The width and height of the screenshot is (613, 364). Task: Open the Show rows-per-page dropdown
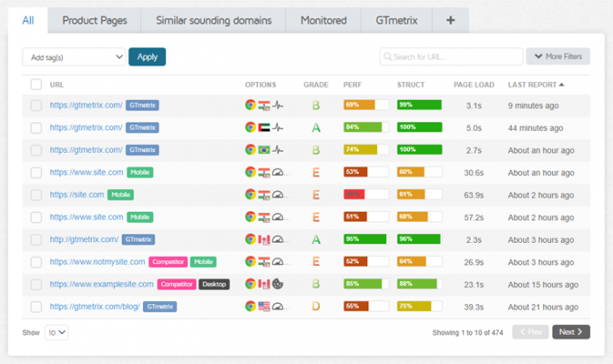pyautogui.click(x=57, y=333)
